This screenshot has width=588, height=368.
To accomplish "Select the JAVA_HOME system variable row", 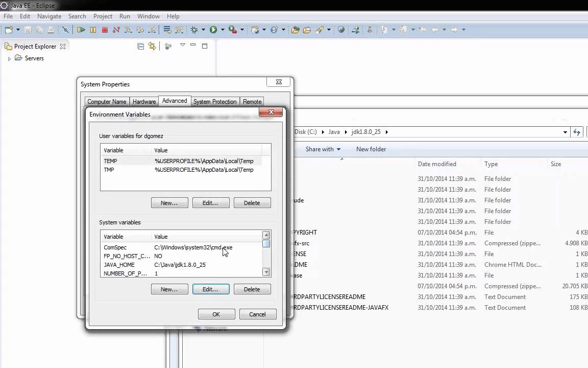I will tap(182, 265).
